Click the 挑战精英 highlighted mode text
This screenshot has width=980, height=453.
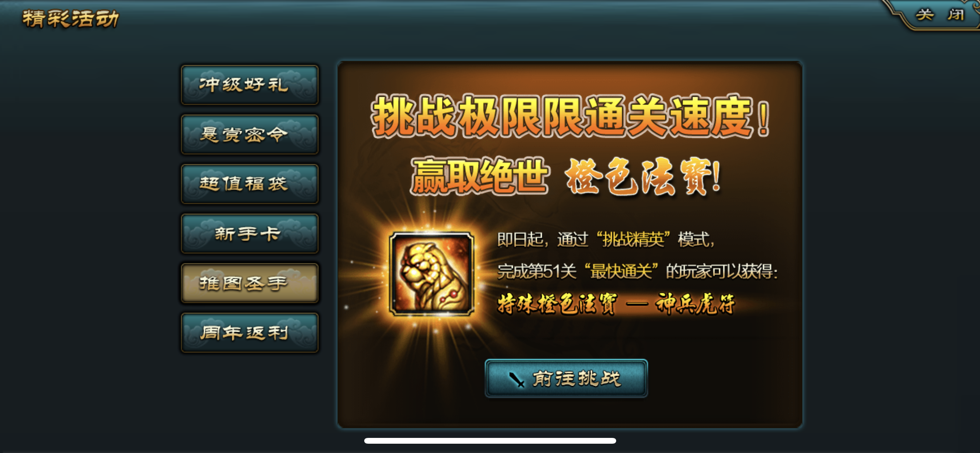(633, 240)
